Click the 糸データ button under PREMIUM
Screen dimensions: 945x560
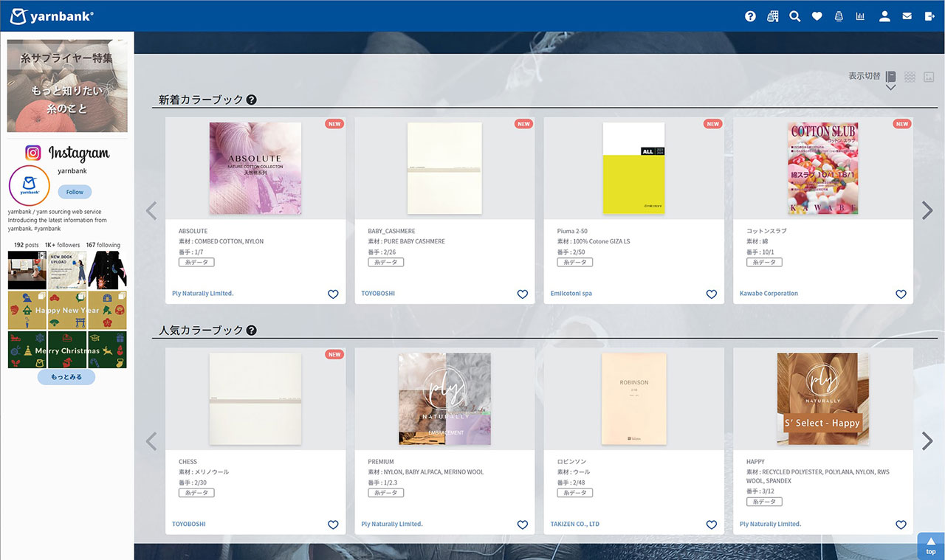tap(385, 493)
